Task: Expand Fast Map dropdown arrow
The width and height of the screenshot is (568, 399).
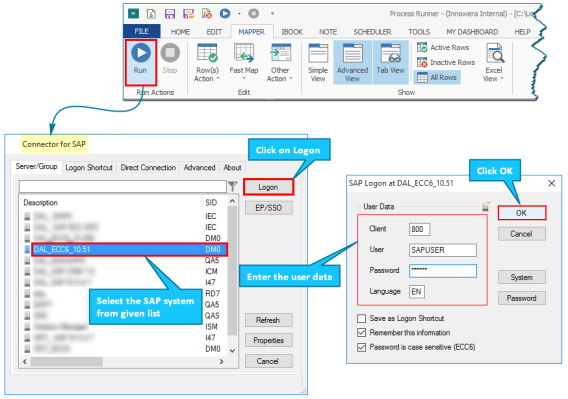Action: click(244, 78)
